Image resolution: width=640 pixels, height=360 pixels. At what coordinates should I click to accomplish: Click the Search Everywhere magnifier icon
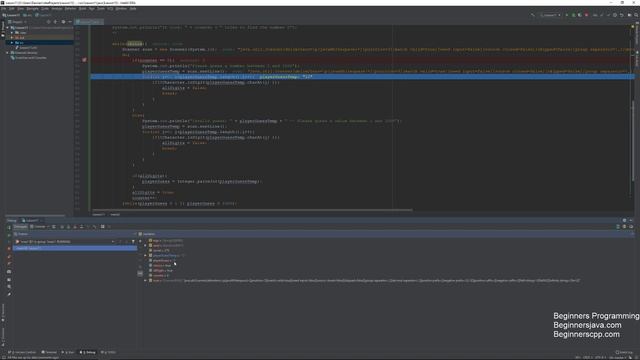[x=636, y=15]
